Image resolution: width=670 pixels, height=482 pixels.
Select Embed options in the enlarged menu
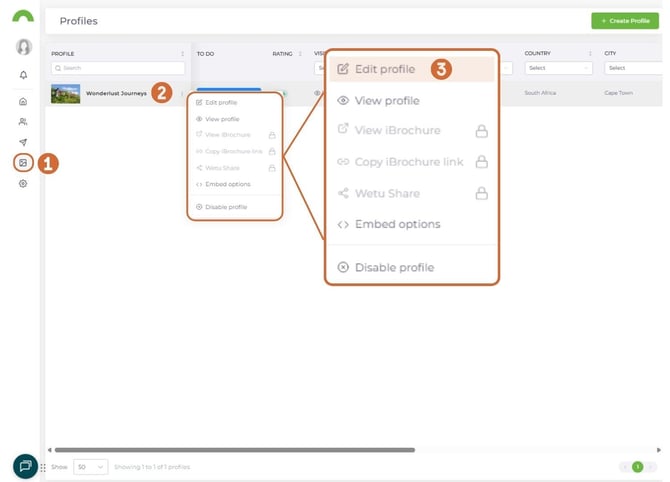[x=397, y=224]
